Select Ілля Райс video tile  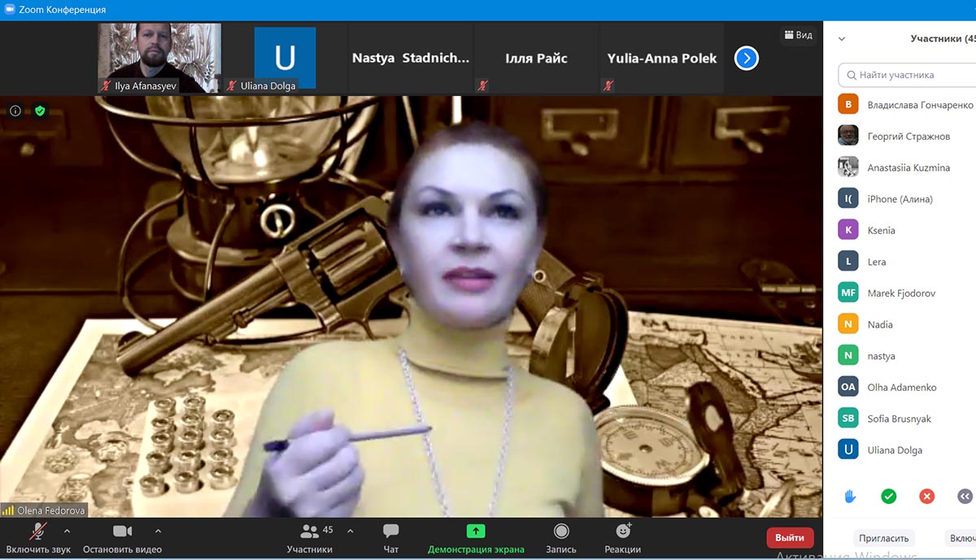coord(536,58)
